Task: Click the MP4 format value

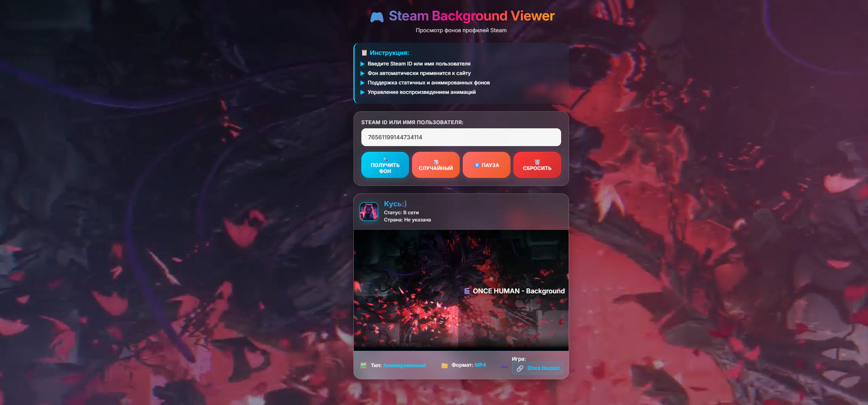Action: click(x=480, y=365)
